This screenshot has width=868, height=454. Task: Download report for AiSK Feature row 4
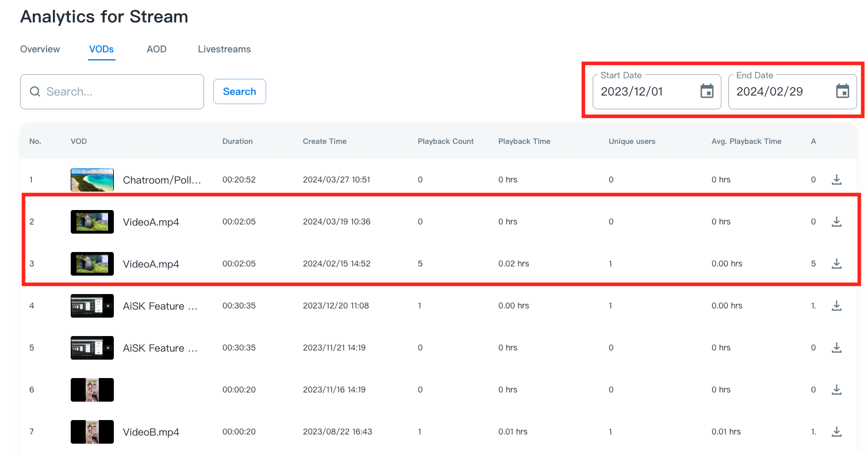pyautogui.click(x=836, y=306)
